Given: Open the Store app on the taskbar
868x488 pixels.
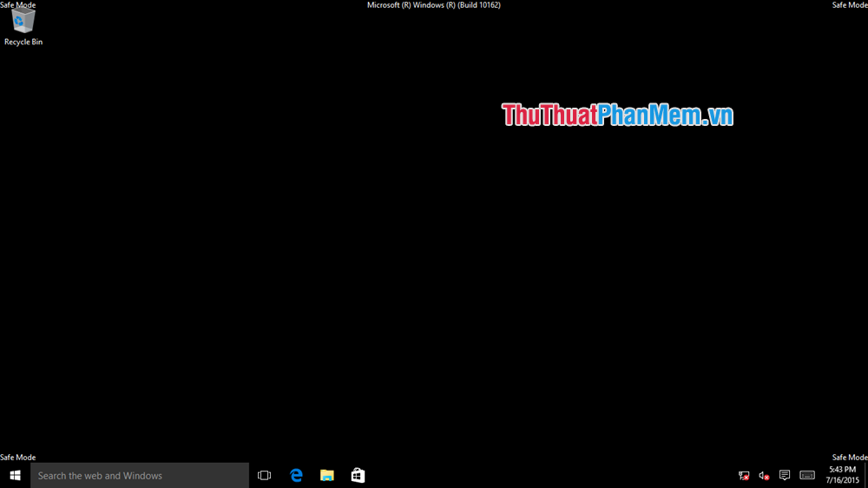Looking at the screenshot, I should pyautogui.click(x=358, y=475).
